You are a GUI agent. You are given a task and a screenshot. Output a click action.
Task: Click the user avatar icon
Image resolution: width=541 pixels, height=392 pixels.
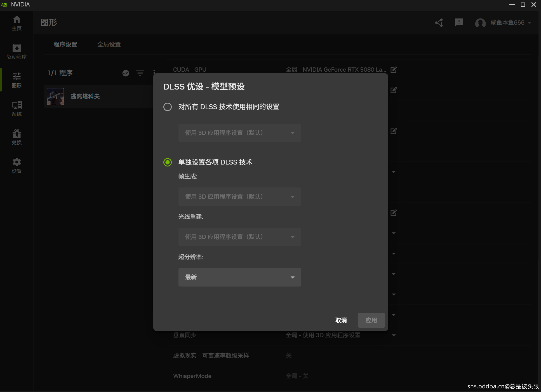click(x=480, y=23)
